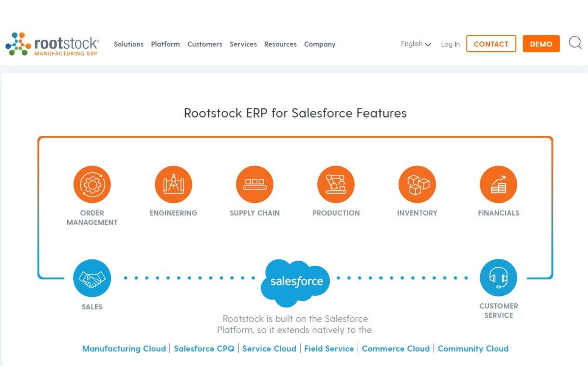Open the Salesforce CPQ link
This screenshot has height=392, width=588.
tap(204, 348)
